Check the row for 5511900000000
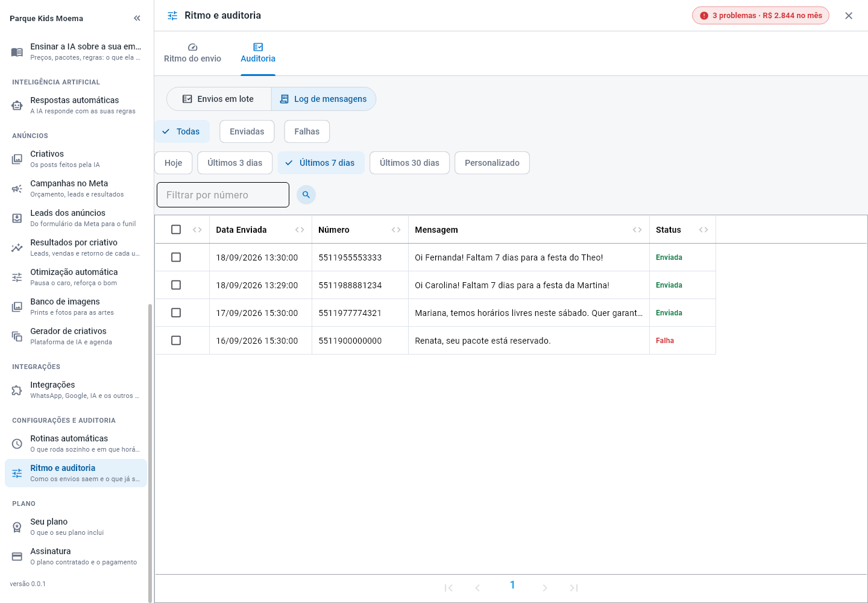 pos(176,340)
